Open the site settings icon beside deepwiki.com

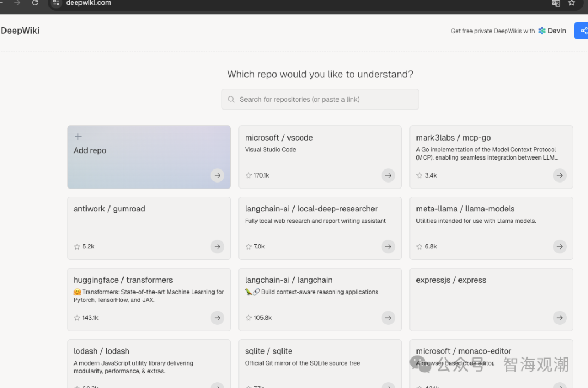point(56,3)
